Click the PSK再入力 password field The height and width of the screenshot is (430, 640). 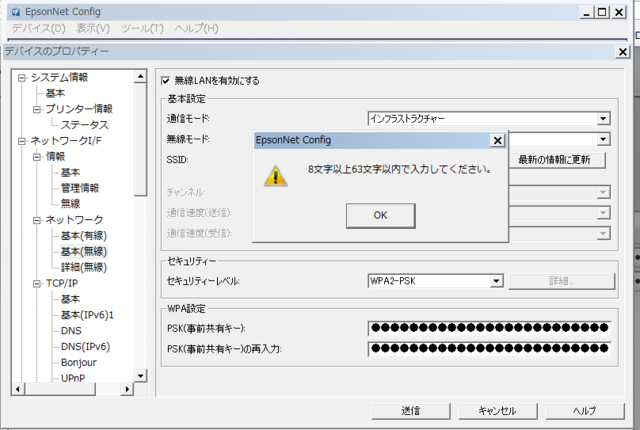coord(489,349)
